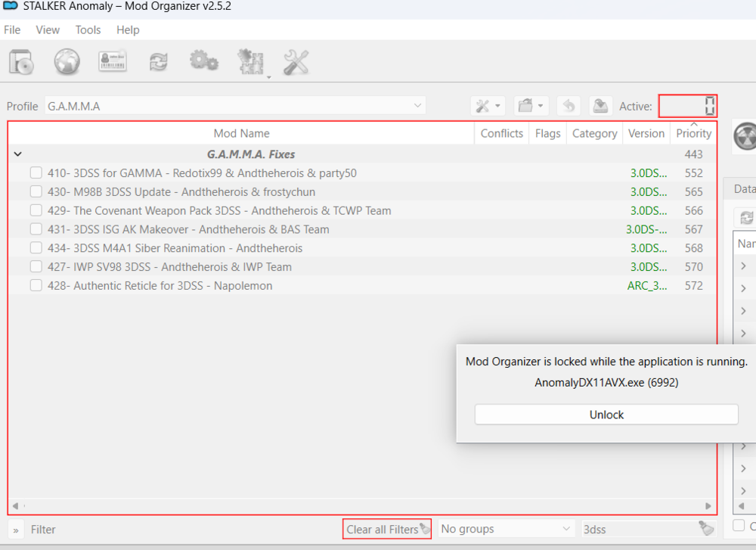Tick the checkbox below the Data pane

click(739, 525)
